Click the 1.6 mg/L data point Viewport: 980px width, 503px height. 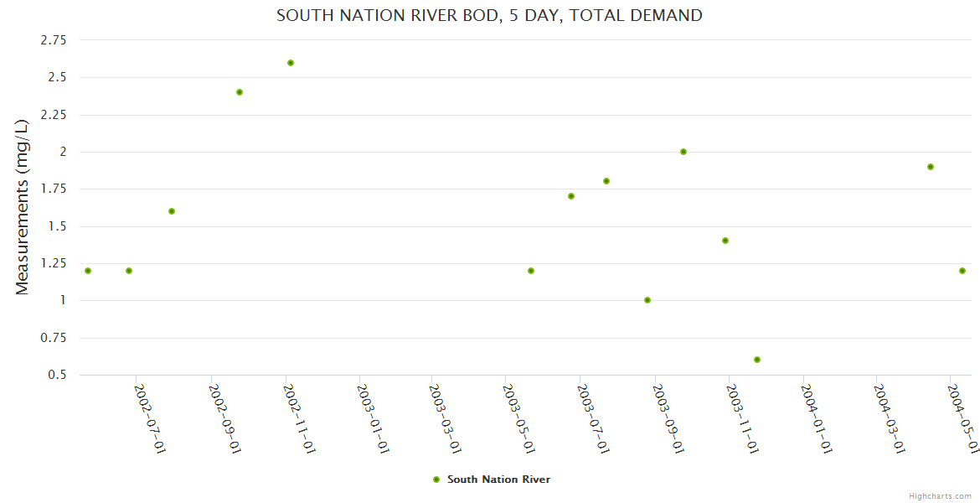point(172,211)
